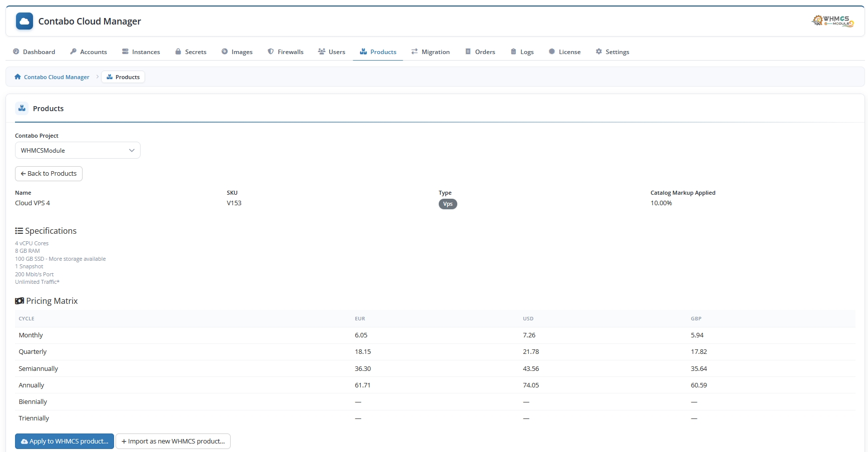Select the Biennially cycle row label

tap(33, 401)
